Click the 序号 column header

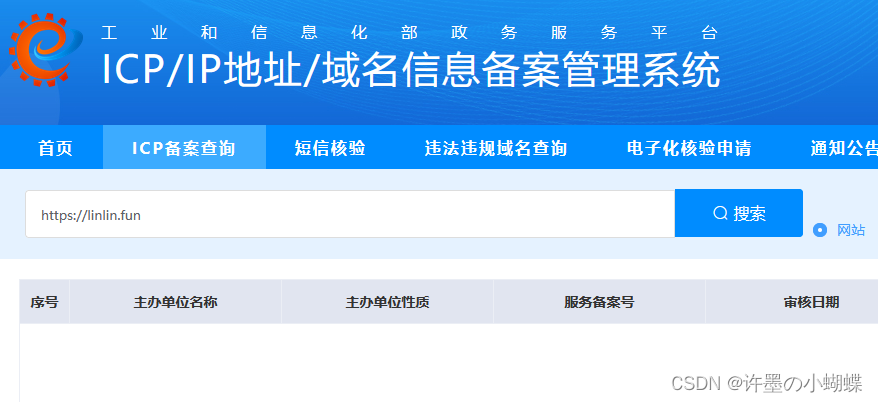(x=44, y=302)
